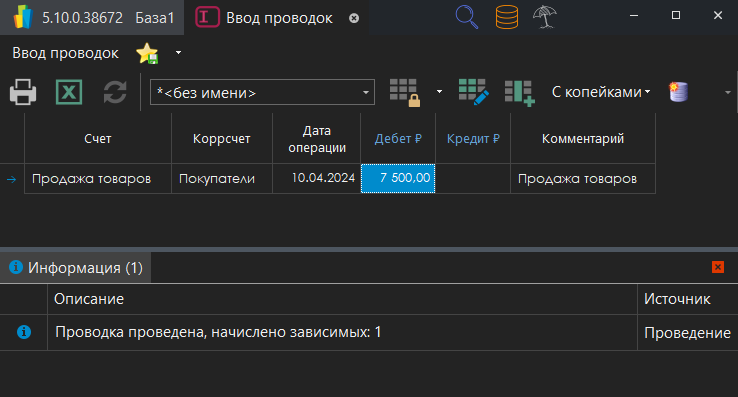Select the Покупатели cell
The width and height of the screenshot is (738, 397).
tap(222, 178)
